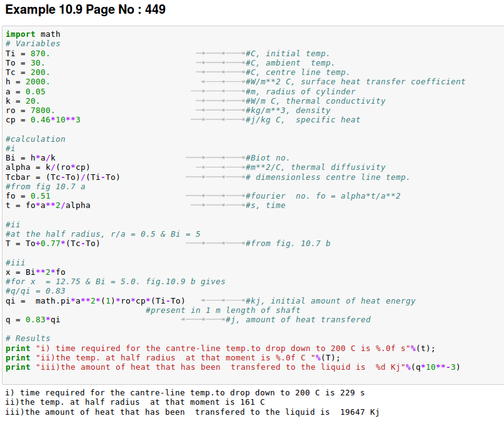Click the "fo = 0.51" assignment
The image size is (504, 426).
pos(28,196)
